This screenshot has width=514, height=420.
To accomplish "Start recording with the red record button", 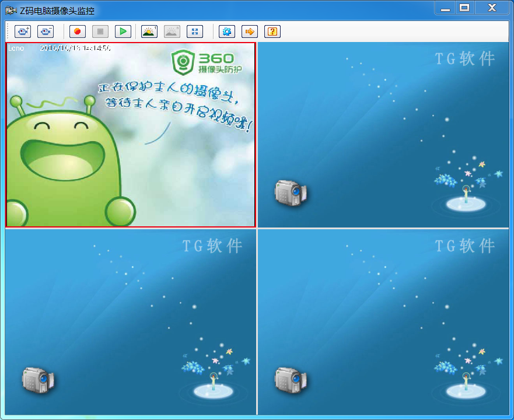I will coord(78,32).
